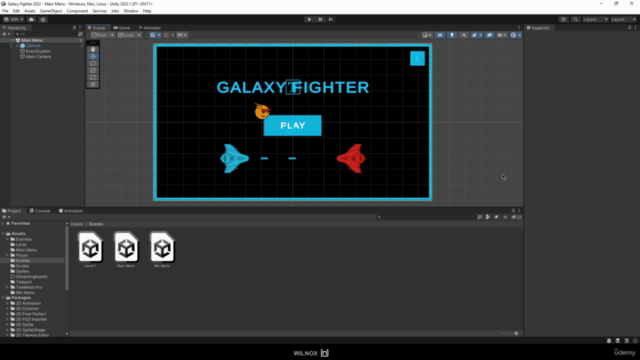Toggle the grid visibility button
Image resolution: width=640 pixels, height=360 pixels.
tap(153, 35)
